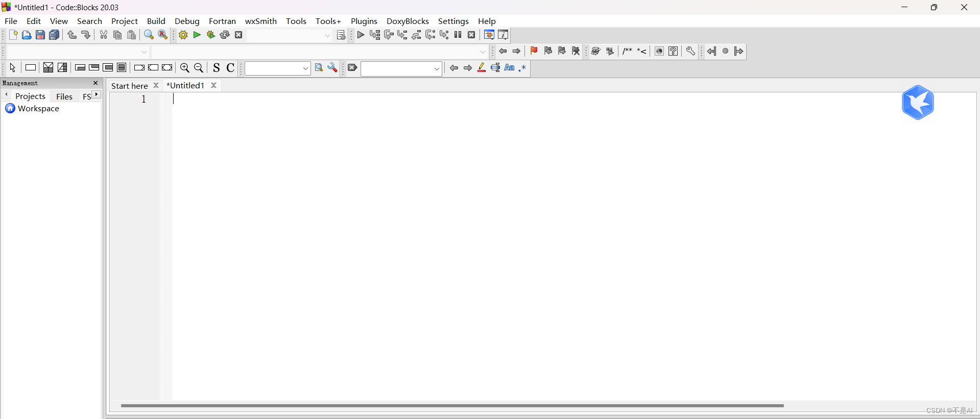Screen dimensions: 980x419
Task: Start debugging with the Debug/Continue arrow
Action: click(361, 35)
